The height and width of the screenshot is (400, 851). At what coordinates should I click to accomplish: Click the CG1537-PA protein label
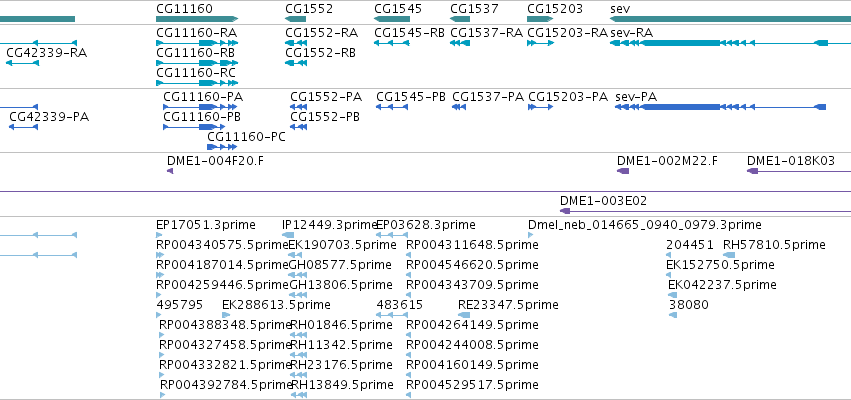point(488,97)
